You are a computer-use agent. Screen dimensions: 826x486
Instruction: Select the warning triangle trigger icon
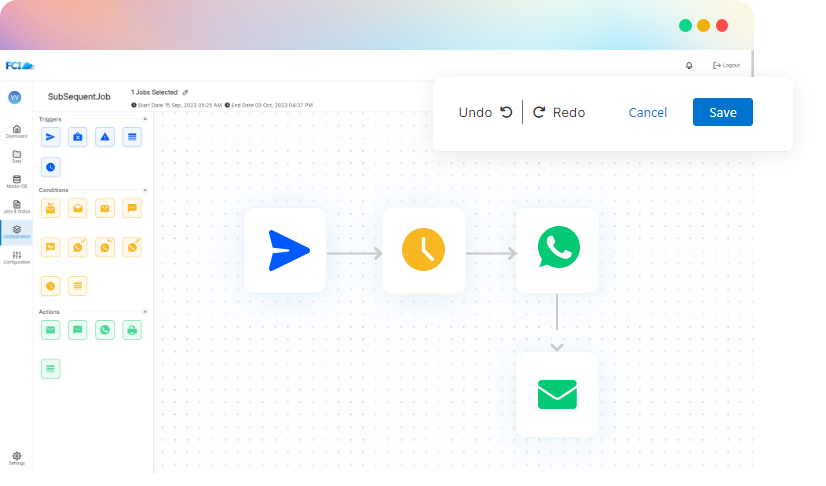(105, 137)
